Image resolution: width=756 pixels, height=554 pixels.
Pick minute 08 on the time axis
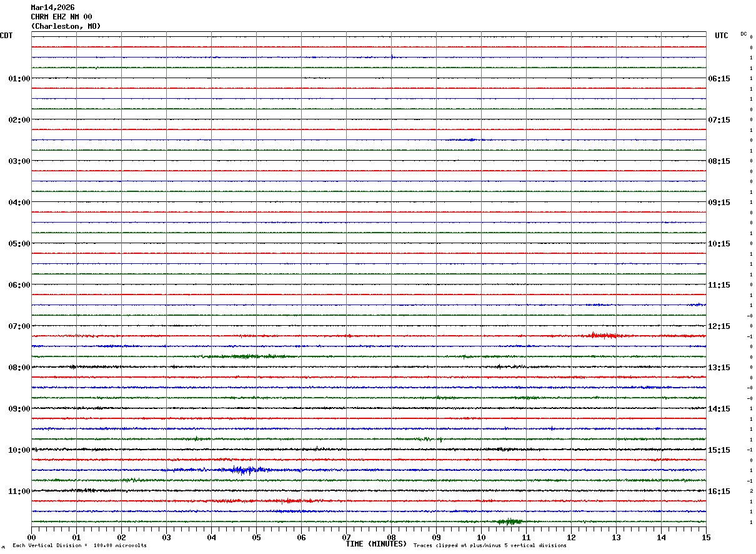391,537
